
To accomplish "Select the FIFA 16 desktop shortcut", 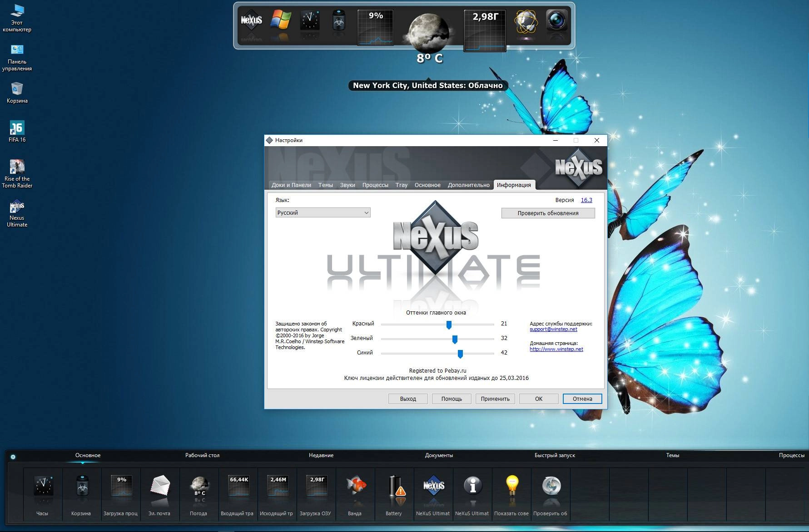I will point(17,132).
